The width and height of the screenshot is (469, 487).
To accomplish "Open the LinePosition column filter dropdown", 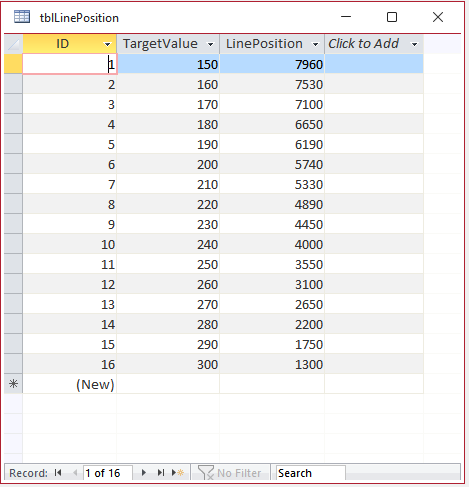I will [315, 44].
